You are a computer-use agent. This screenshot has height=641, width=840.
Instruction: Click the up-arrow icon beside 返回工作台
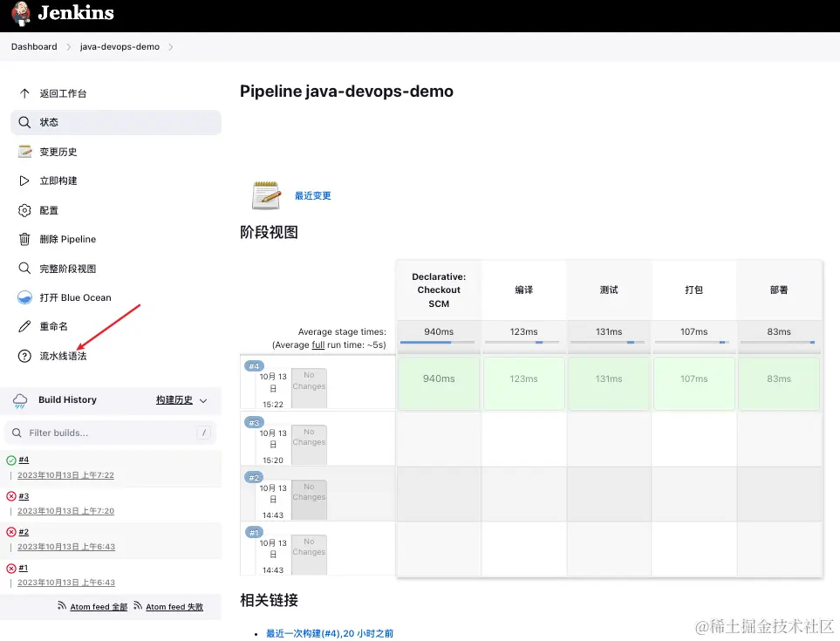(x=24, y=93)
